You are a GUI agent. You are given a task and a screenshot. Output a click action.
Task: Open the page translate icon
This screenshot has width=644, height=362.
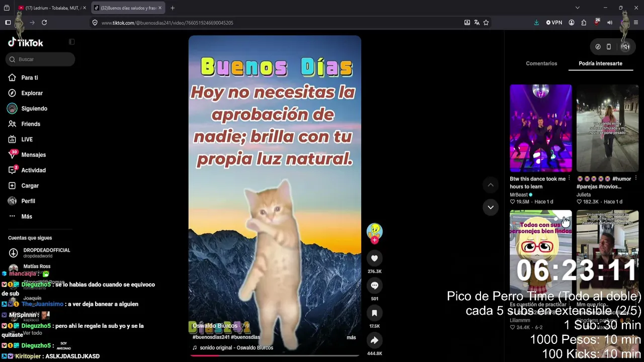476,23
